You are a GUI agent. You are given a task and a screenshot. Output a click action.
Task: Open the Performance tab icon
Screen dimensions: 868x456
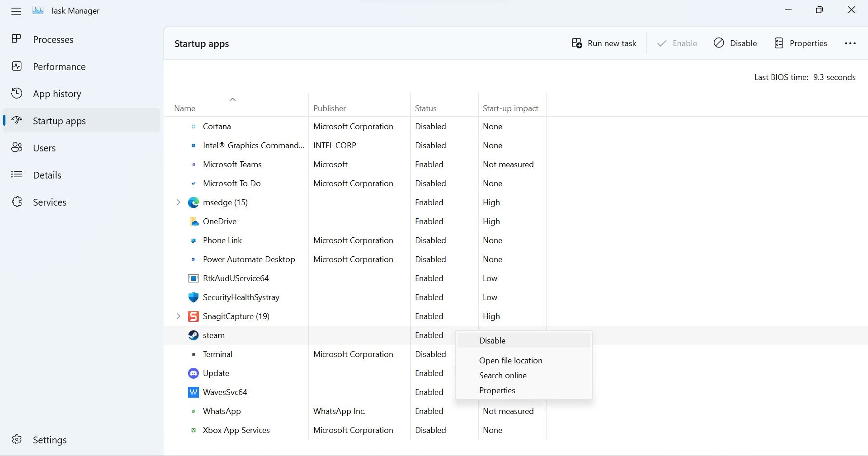coord(17,66)
